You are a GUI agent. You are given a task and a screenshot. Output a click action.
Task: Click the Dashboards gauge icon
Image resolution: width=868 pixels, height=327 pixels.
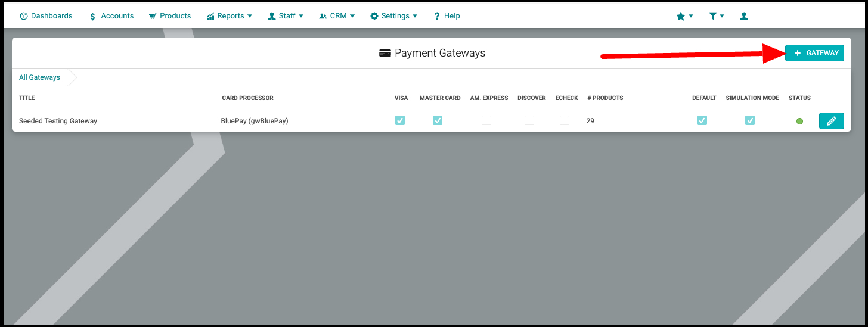pos(24,16)
